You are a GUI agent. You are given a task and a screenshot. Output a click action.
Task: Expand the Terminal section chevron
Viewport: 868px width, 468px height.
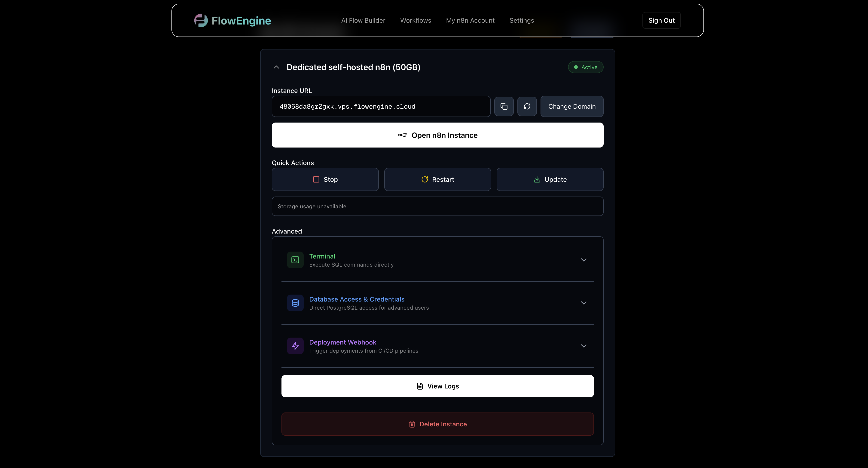584,260
